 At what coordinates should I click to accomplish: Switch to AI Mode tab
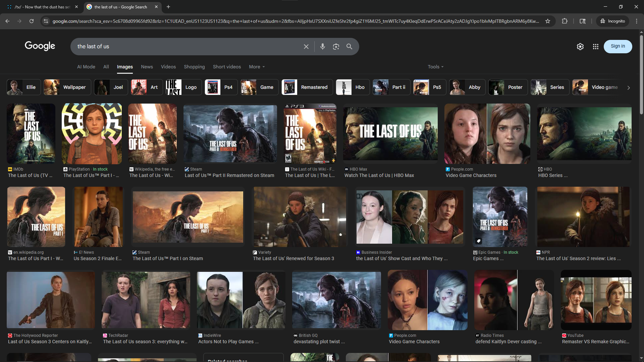(86, 67)
